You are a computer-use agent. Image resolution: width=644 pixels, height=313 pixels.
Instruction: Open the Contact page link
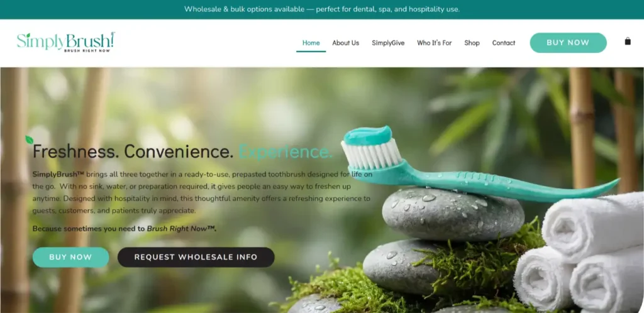point(504,43)
